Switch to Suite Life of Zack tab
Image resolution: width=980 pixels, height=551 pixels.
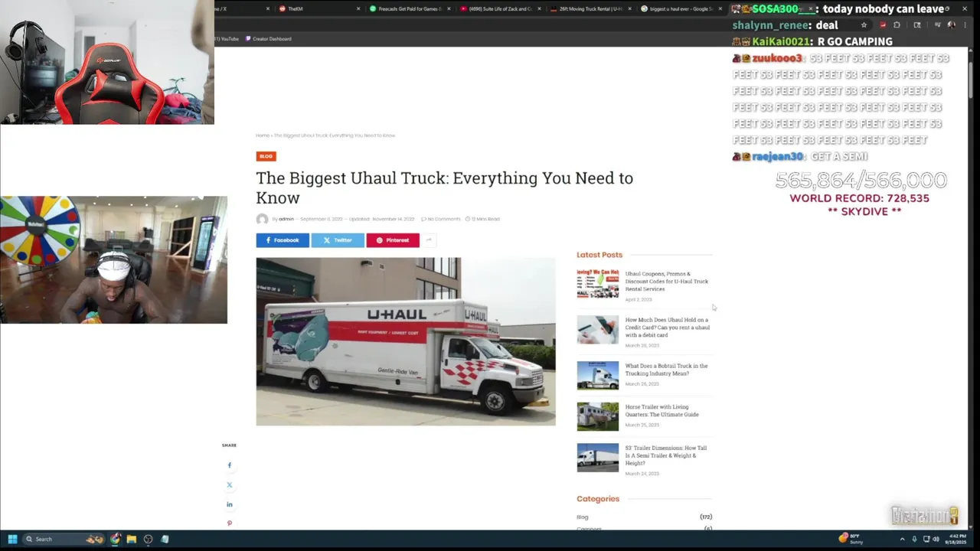[x=500, y=9]
